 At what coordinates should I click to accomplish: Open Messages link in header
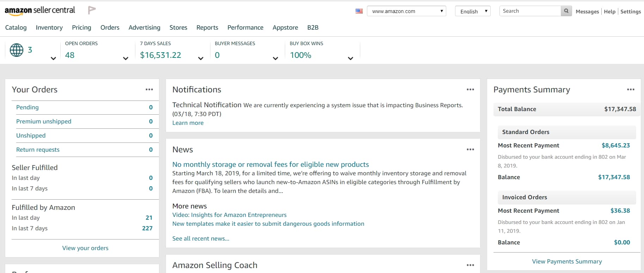(587, 12)
